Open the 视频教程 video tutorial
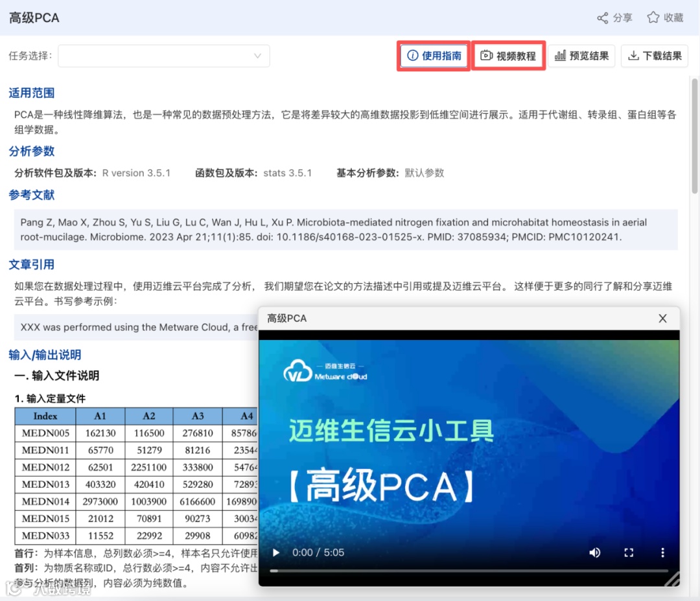 508,56
